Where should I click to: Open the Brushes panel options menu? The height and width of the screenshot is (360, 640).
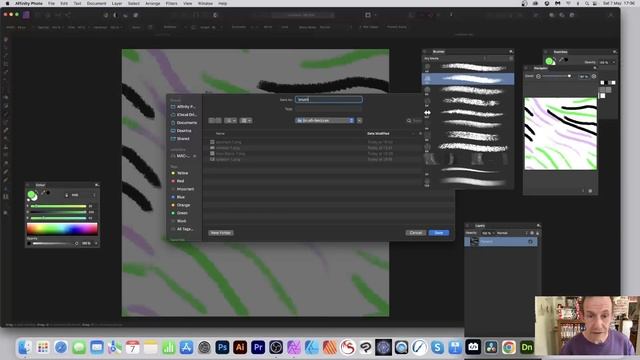(x=511, y=52)
